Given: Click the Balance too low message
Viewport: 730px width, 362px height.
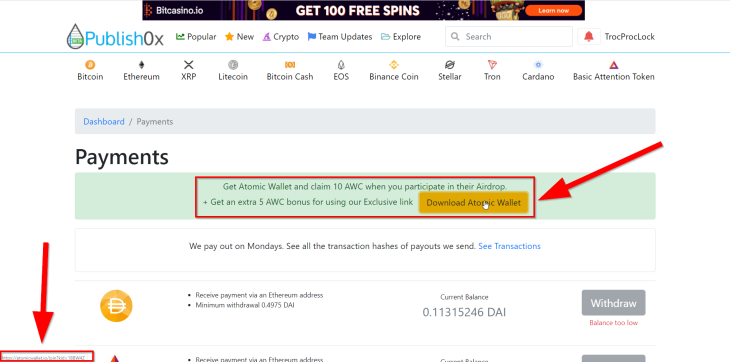Looking at the screenshot, I should click(614, 322).
